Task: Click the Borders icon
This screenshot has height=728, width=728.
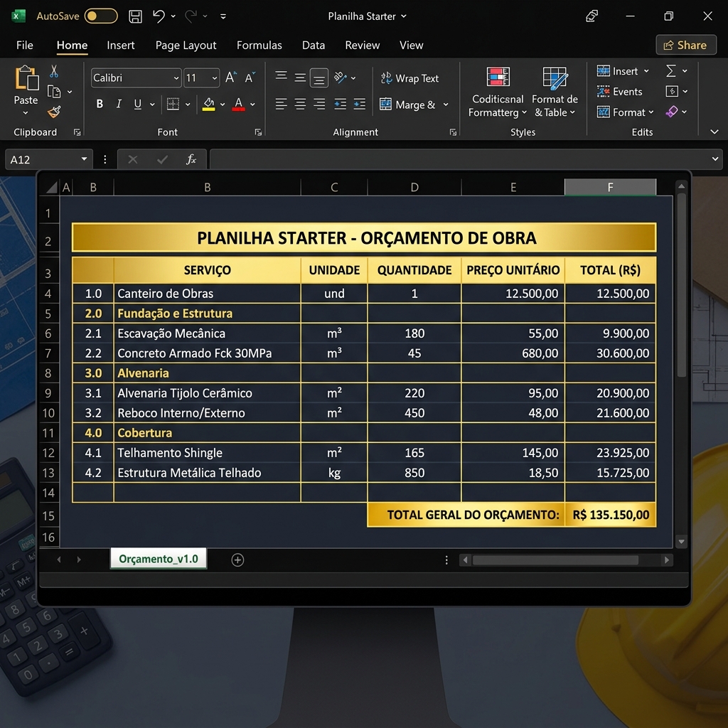Action: pos(173,104)
